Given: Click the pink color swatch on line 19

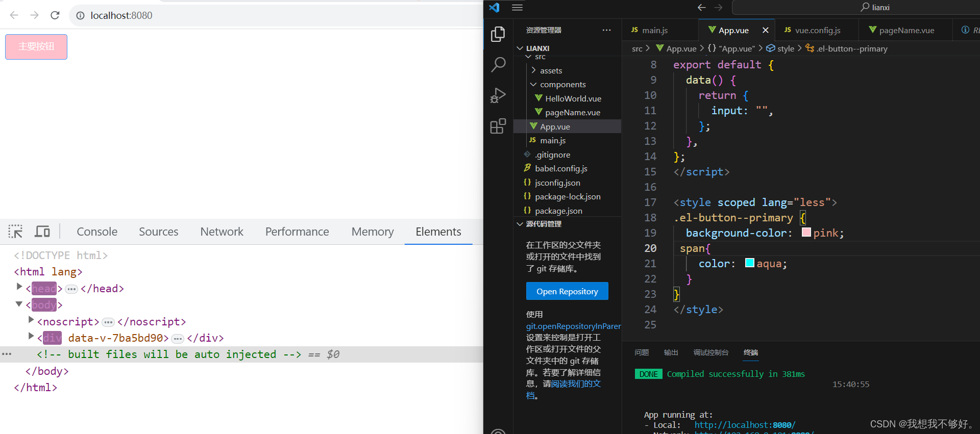Looking at the screenshot, I should pyautogui.click(x=806, y=233).
